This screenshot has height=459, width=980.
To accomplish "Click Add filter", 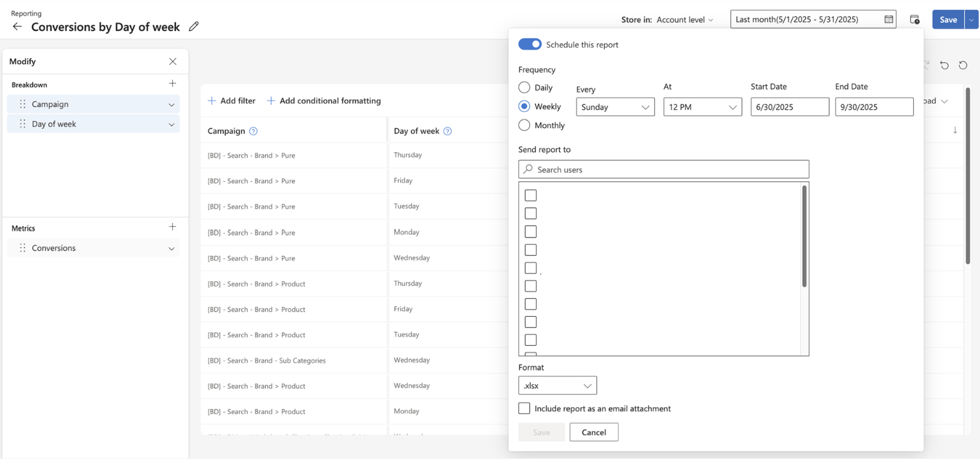I will (x=232, y=101).
